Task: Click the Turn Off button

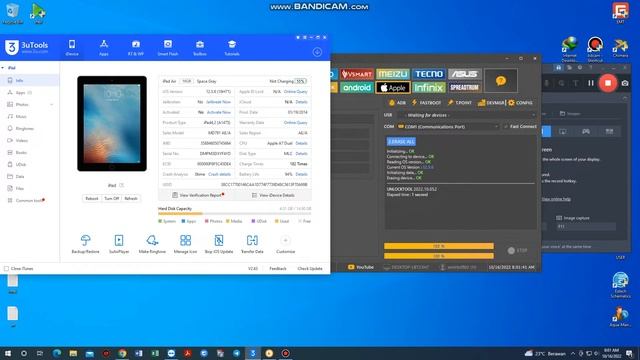Action: pos(111,198)
